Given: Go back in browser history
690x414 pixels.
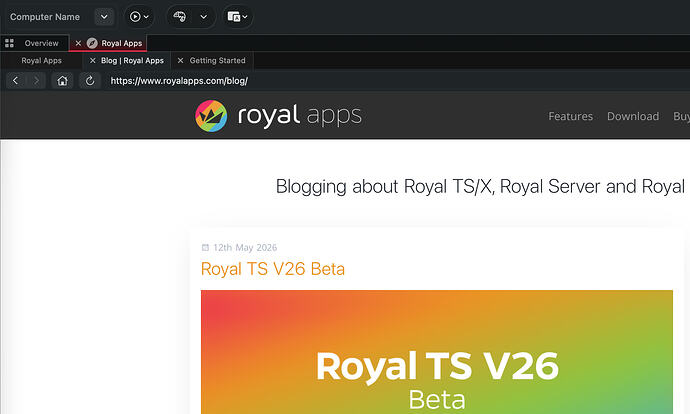Looking at the screenshot, I should coord(15,81).
